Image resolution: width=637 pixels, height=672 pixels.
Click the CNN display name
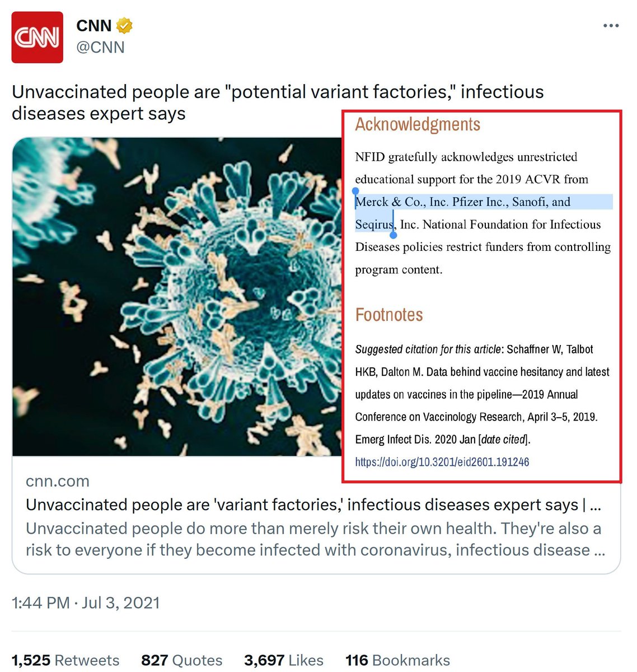(x=93, y=26)
